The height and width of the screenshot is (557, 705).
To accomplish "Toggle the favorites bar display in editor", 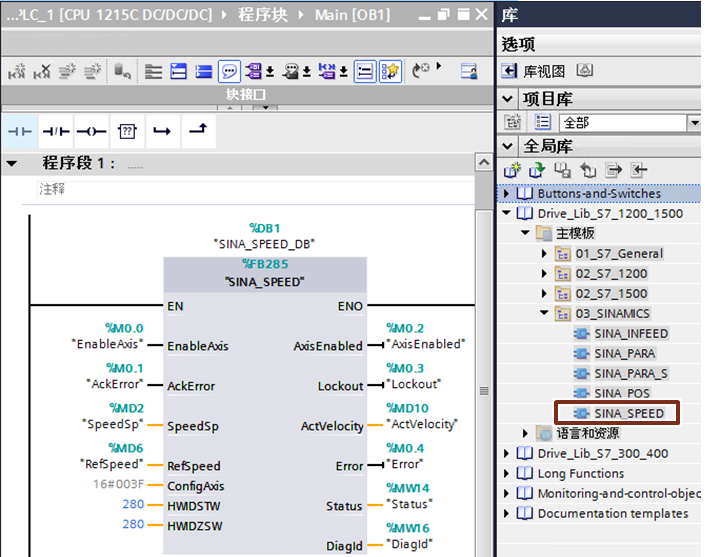I will 391,71.
